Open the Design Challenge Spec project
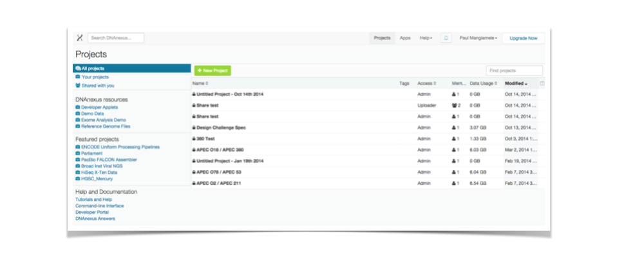 (222, 127)
